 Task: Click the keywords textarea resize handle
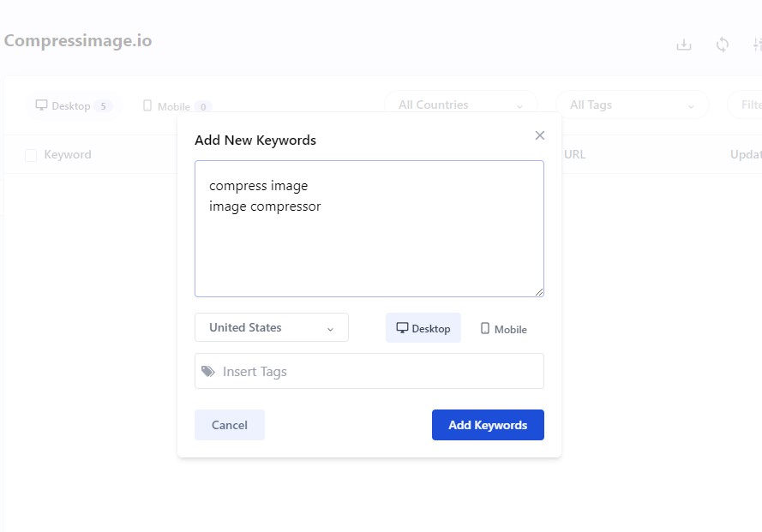tap(540, 292)
